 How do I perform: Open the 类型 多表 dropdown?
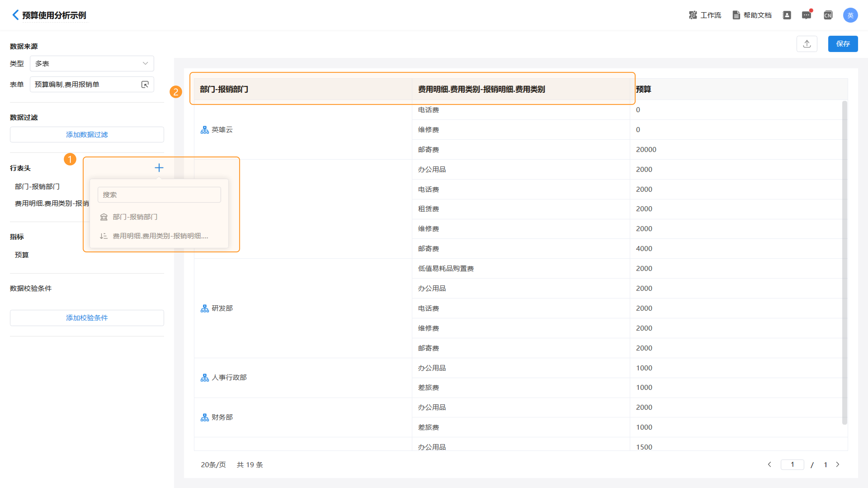(x=92, y=63)
